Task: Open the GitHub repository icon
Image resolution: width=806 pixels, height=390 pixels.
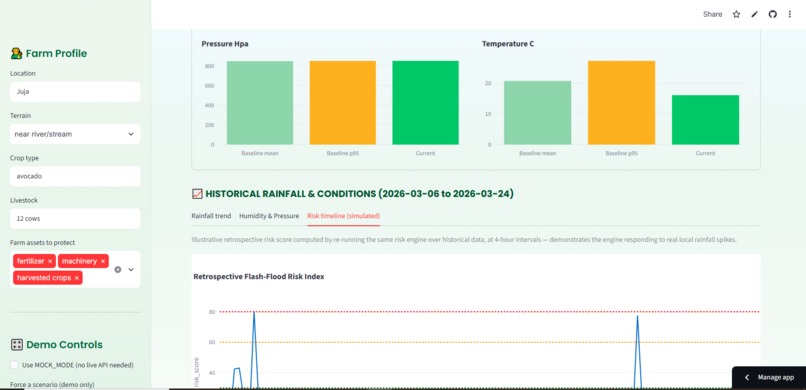Action: (772, 14)
